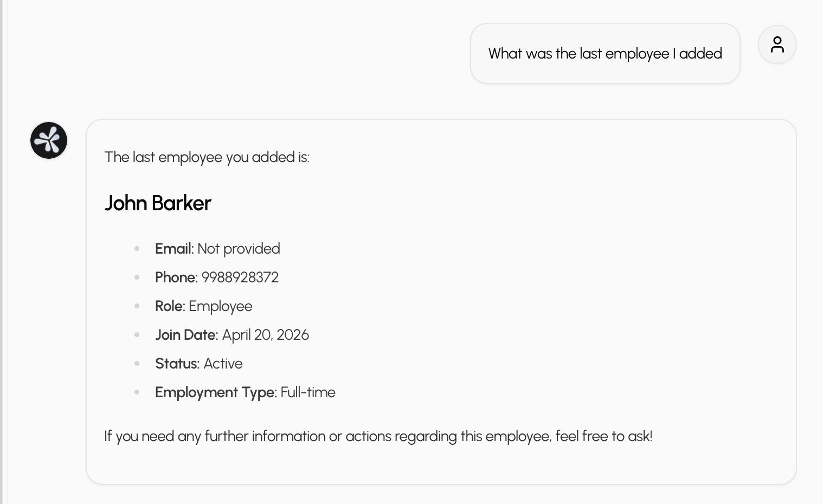Click the John Barker heading
The image size is (823, 504).
(x=157, y=203)
